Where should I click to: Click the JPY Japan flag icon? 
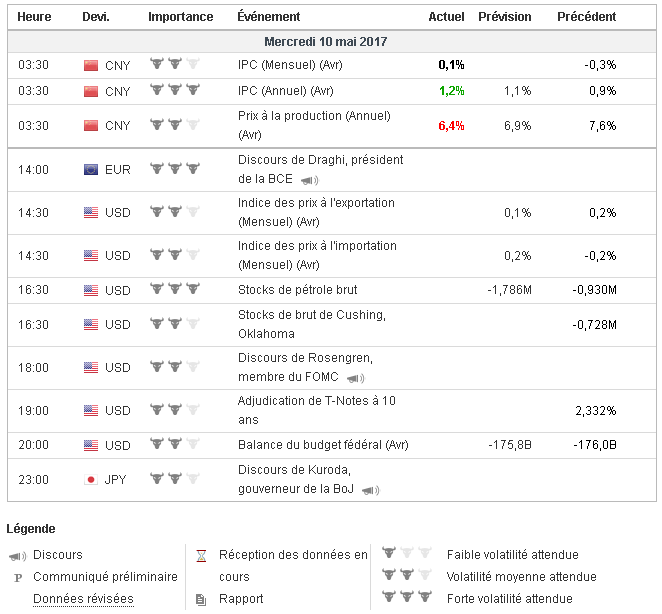pyautogui.click(x=91, y=480)
